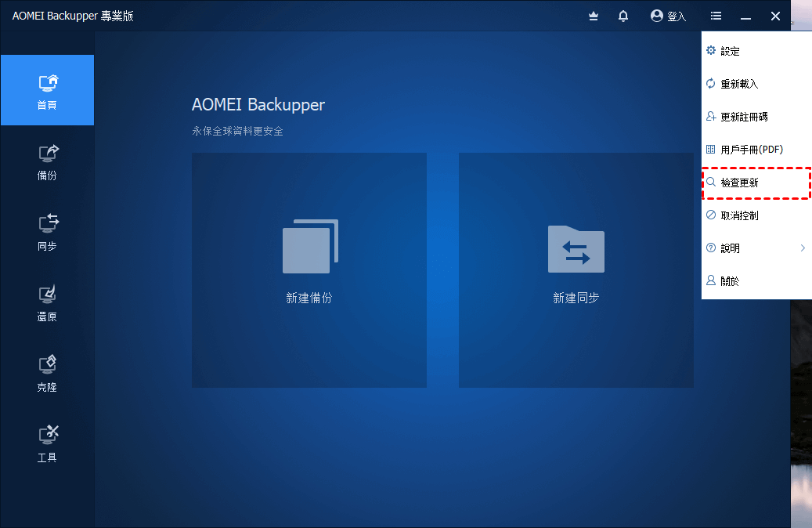Open 關於 about menu entry
812x528 pixels.
756,280
